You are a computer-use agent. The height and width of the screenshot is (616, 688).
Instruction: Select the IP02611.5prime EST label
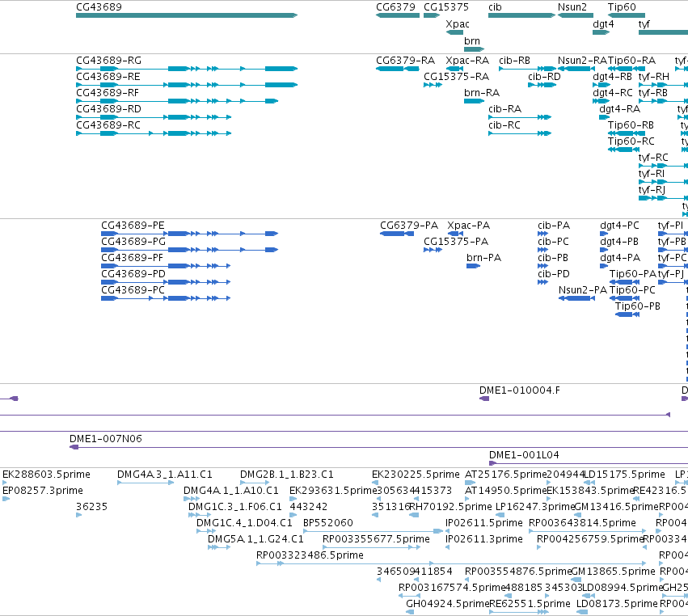click(x=484, y=523)
